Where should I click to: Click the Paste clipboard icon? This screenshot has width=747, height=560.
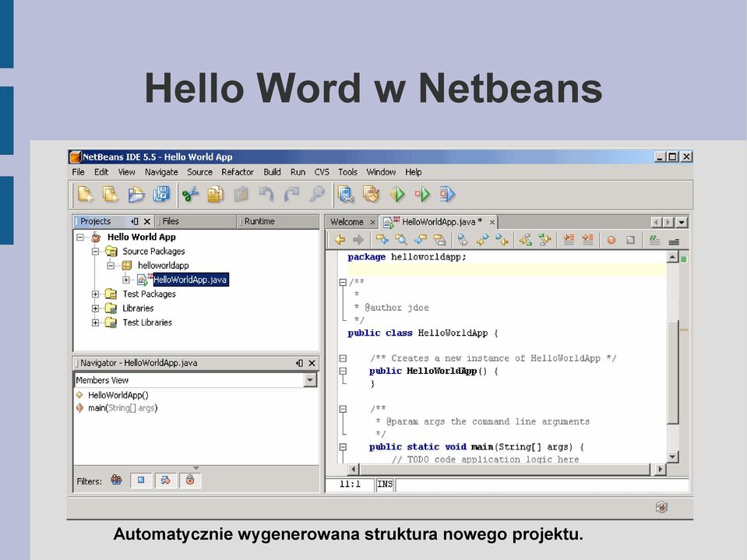pyautogui.click(x=241, y=194)
